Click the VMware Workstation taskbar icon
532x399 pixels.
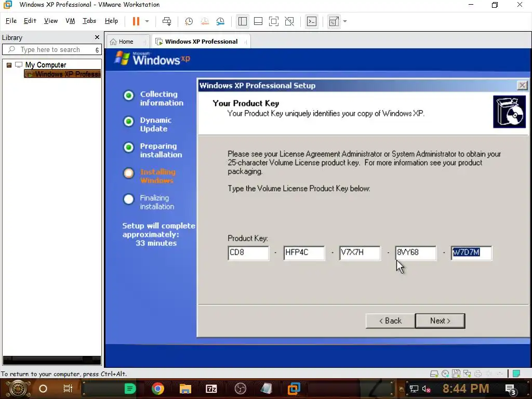(x=294, y=389)
